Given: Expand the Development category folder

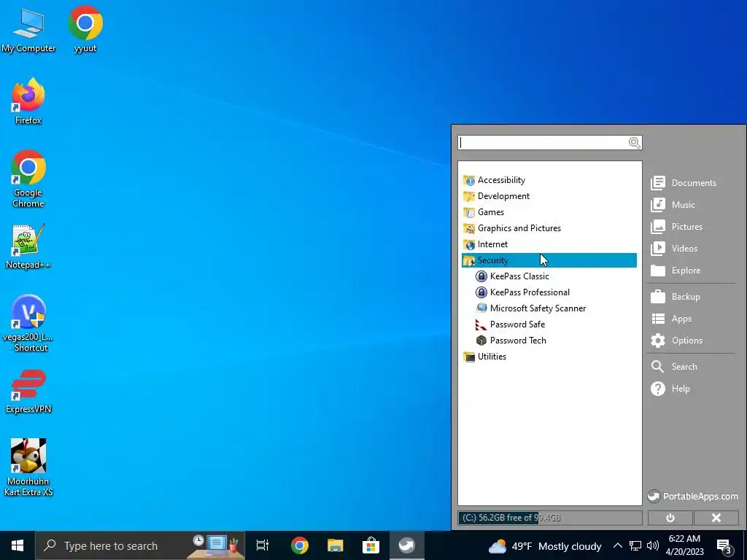Looking at the screenshot, I should point(496,196).
